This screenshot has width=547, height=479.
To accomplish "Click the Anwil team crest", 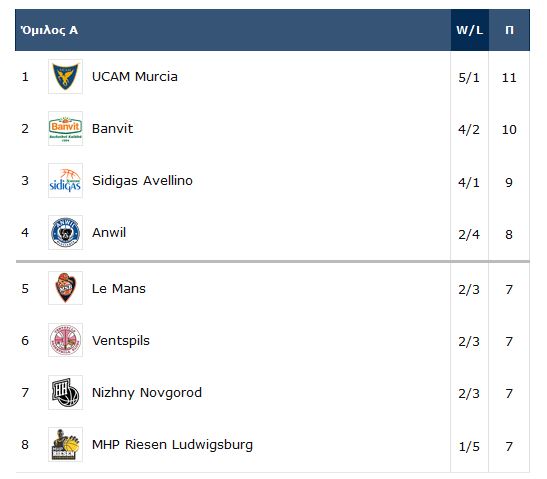I will 65,232.
